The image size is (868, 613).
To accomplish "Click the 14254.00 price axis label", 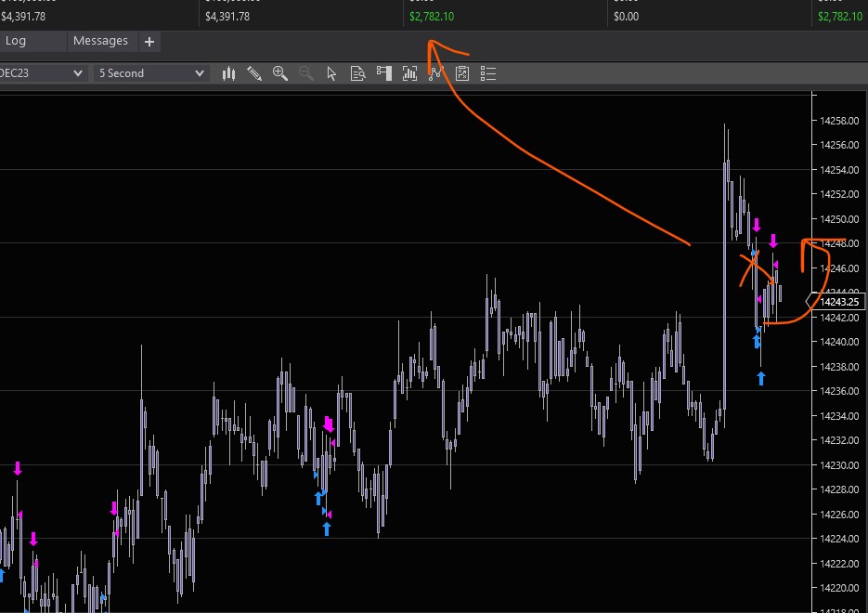I will click(x=839, y=170).
